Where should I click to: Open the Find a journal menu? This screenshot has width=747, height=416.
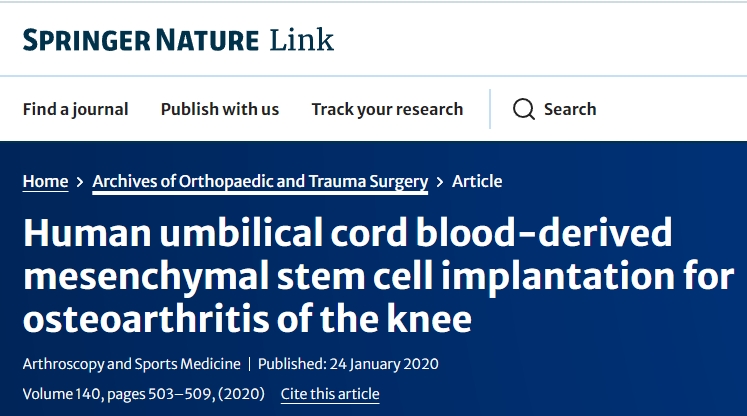point(75,109)
